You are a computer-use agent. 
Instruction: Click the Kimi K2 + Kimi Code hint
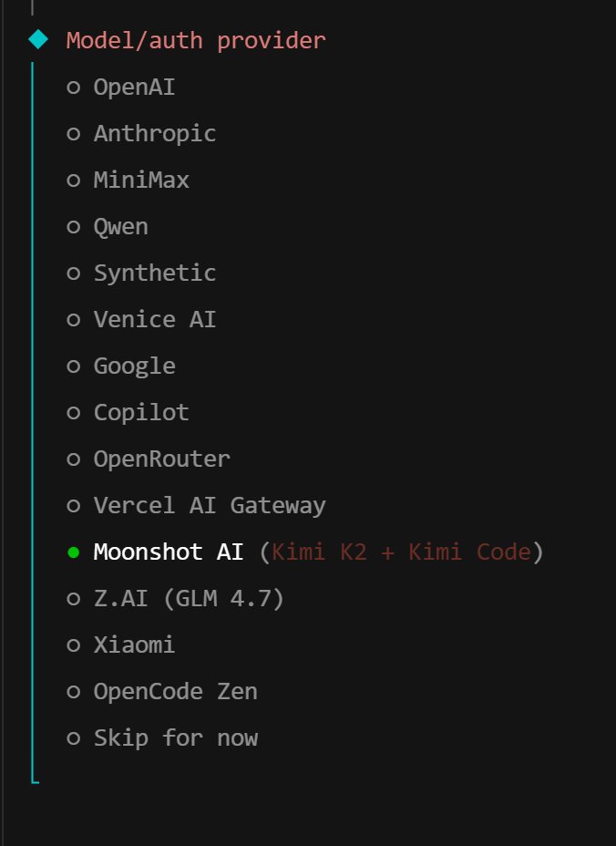pyautogui.click(x=401, y=552)
